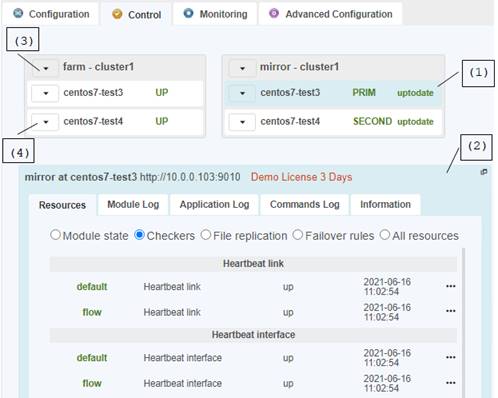Select the Checkers radio button
The height and width of the screenshot is (398, 498).
tap(139, 235)
